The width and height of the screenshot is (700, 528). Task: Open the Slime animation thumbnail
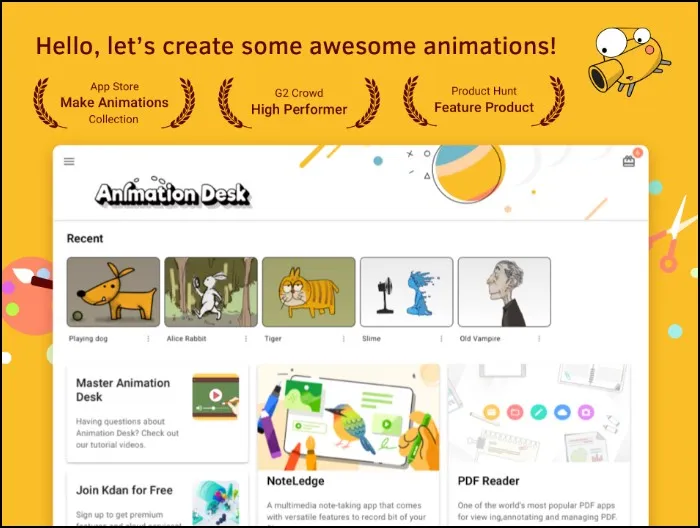406,291
